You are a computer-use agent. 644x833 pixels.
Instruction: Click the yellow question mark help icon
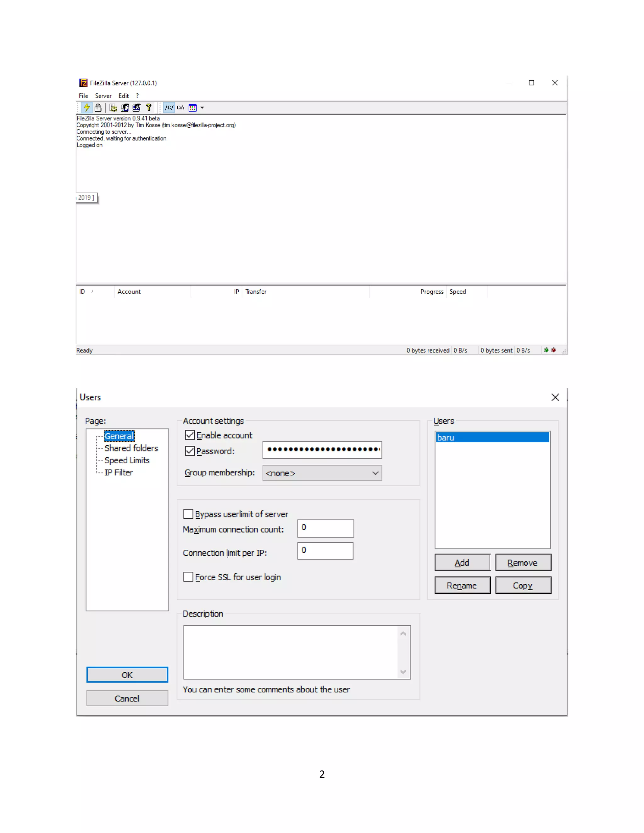149,108
